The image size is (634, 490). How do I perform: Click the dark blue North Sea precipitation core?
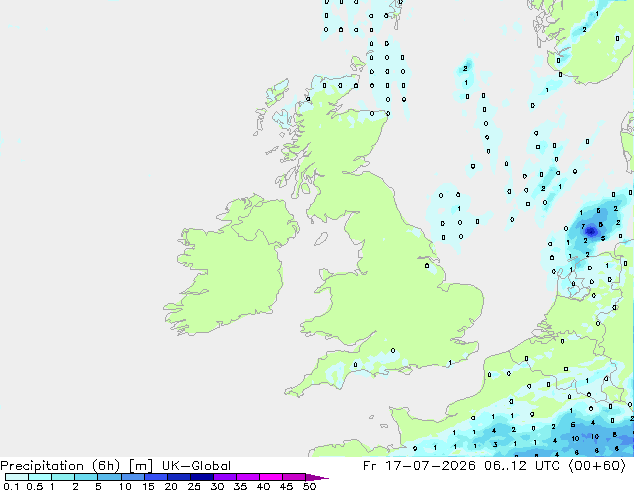click(x=591, y=232)
